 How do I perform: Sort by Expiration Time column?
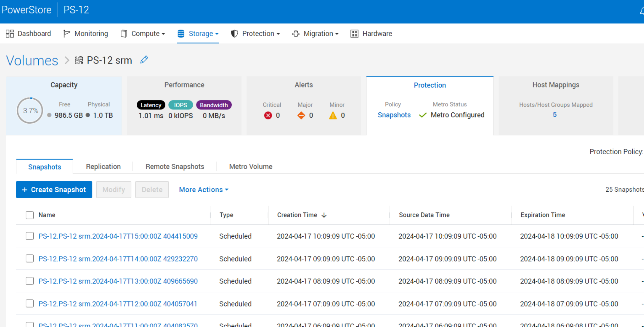coord(543,215)
